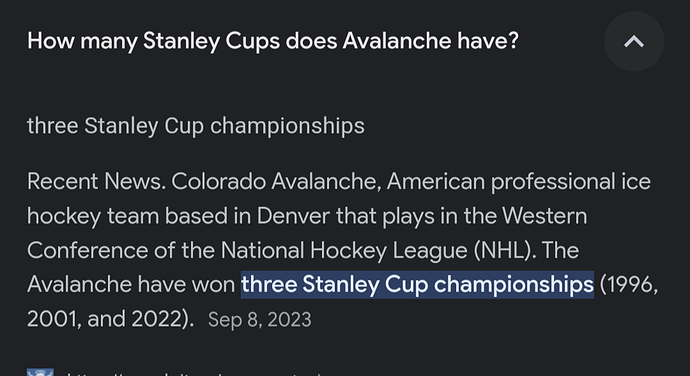Open the source site favicon icon
This screenshot has height=376, width=690.
tap(40, 372)
